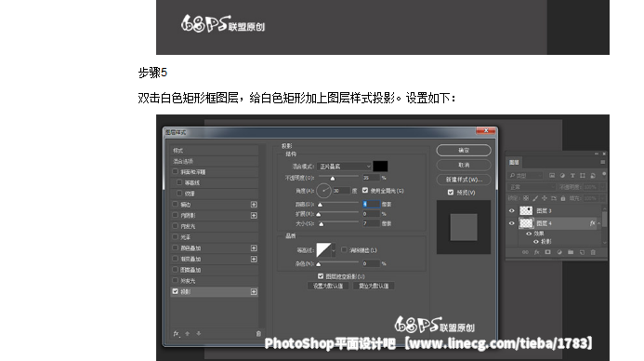
Task: Click the new group folder icon
Action: 571,252
